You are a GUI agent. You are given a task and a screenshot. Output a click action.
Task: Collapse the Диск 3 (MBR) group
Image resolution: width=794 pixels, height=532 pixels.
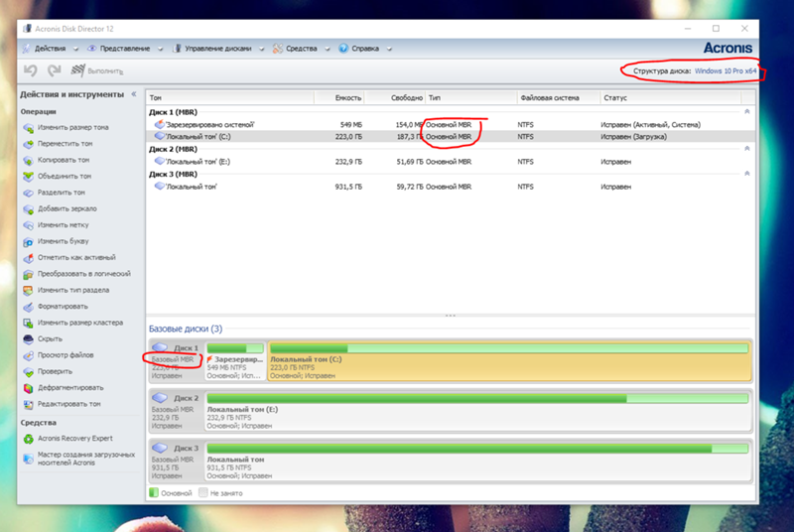point(747,174)
